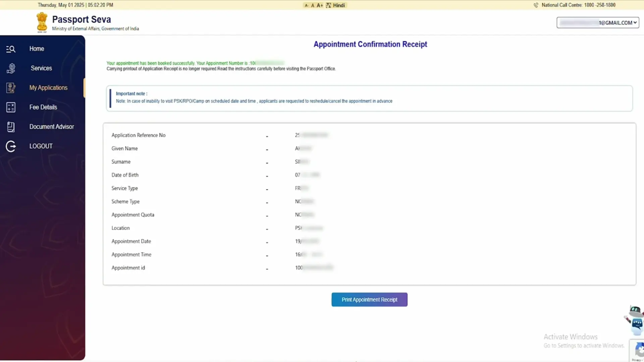Choose LOGOUT from the sidebar

point(41,146)
